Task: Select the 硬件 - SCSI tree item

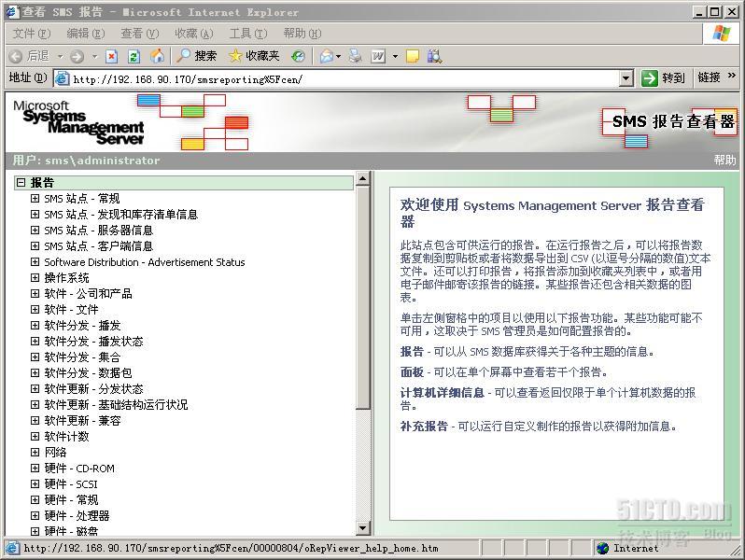Action: tap(71, 484)
